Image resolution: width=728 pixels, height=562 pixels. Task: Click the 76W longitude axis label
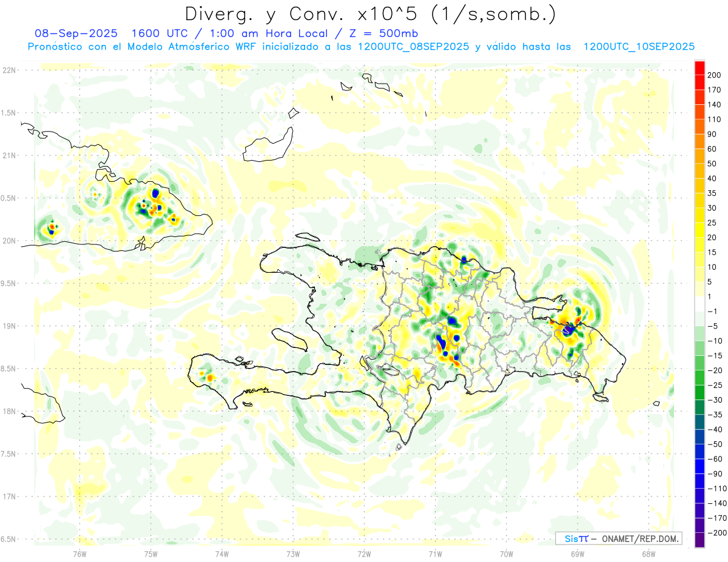tap(79, 553)
